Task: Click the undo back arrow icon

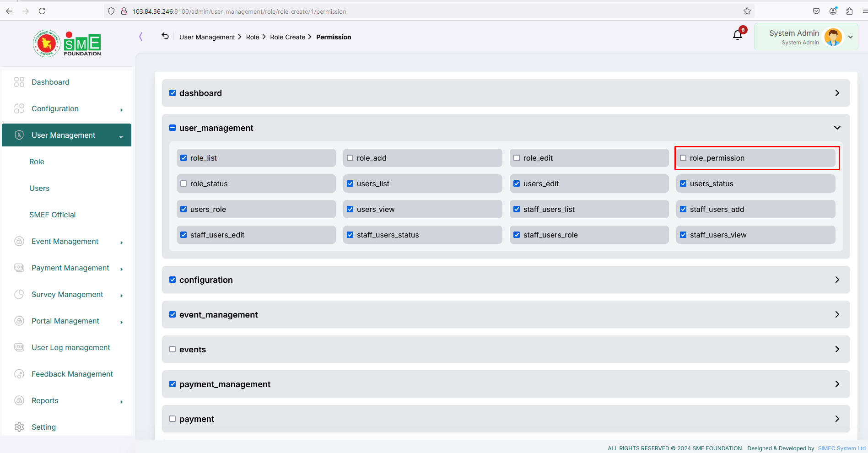Action: point(165,36)
